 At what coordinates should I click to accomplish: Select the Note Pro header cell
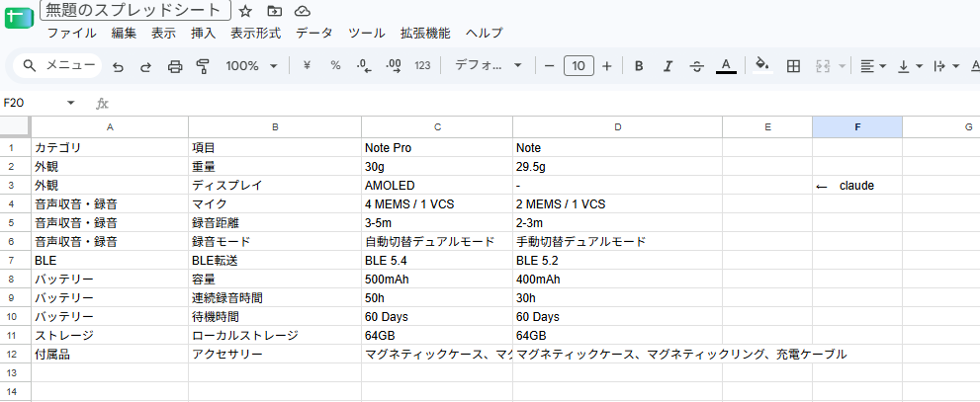[x=437, y=148]
